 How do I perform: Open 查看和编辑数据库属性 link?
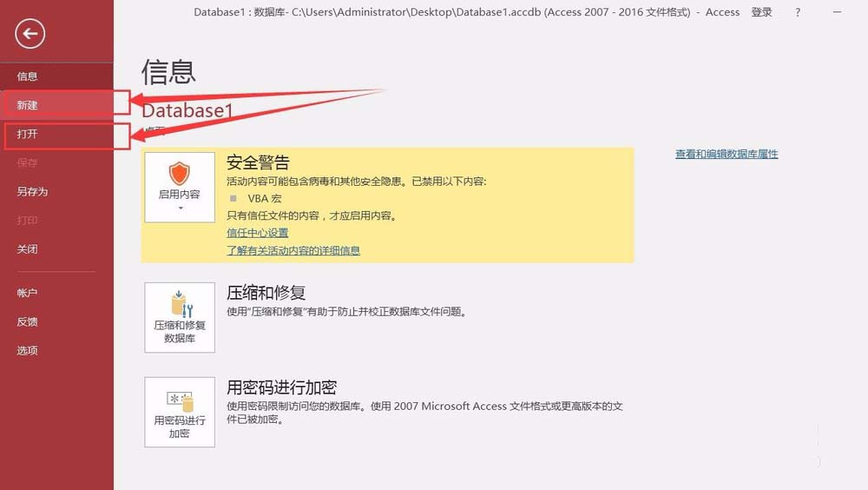point(727,154)
